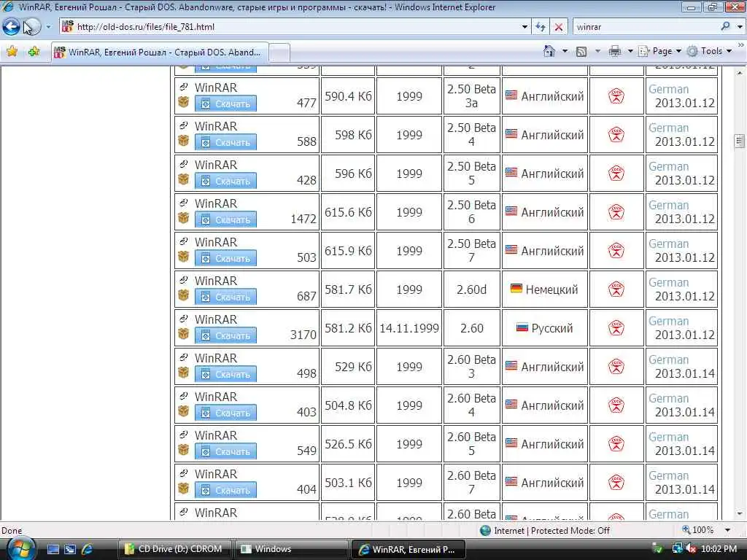
Task: Click the Print icon
Action: click(x=614, y=51)
